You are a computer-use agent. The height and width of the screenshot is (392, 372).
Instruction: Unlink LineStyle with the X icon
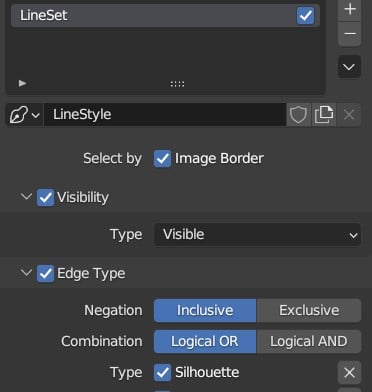point(349,115)
